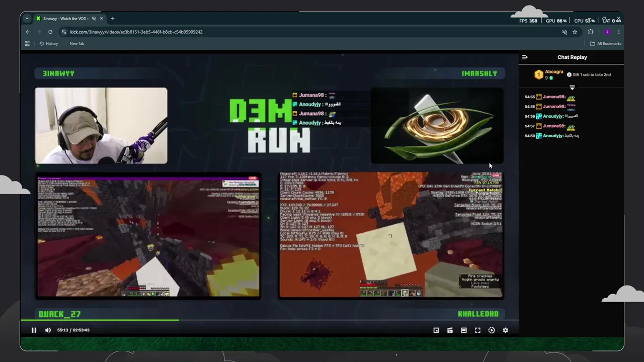Click the Quack_27 Minecraft game feed
Image resolution: width=644 pixels, height=362 pixels.
pos(148,236)
